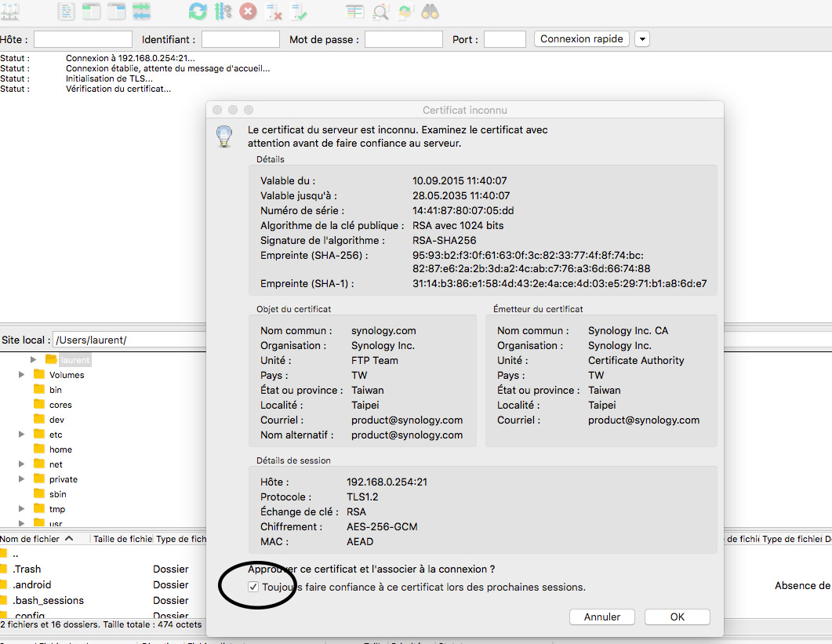
Task: Open the Connexion rapide history dropdown arrow
Action: click(642, 39)
